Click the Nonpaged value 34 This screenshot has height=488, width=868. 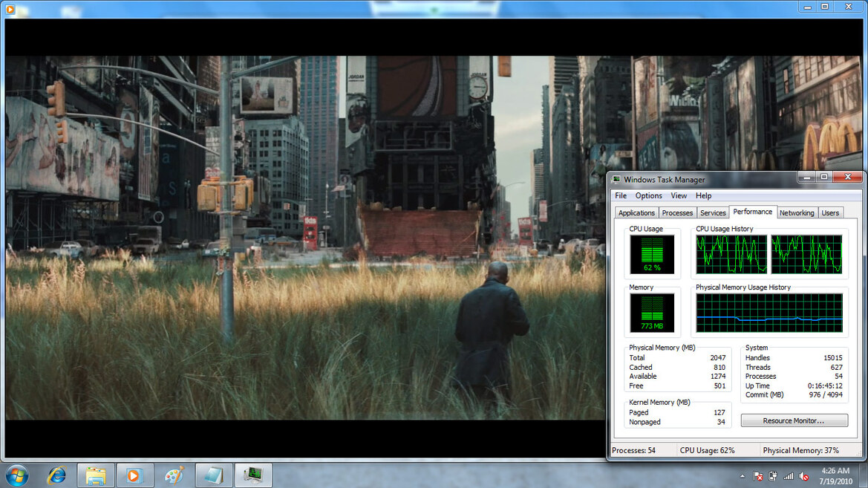pos(721,422)
